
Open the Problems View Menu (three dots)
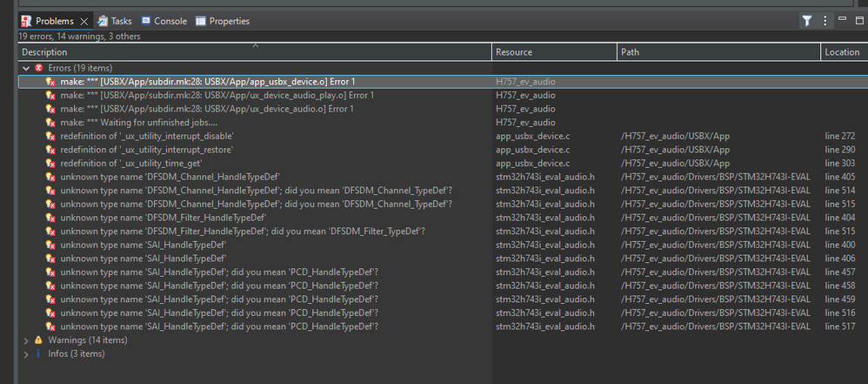pos(825,21)
